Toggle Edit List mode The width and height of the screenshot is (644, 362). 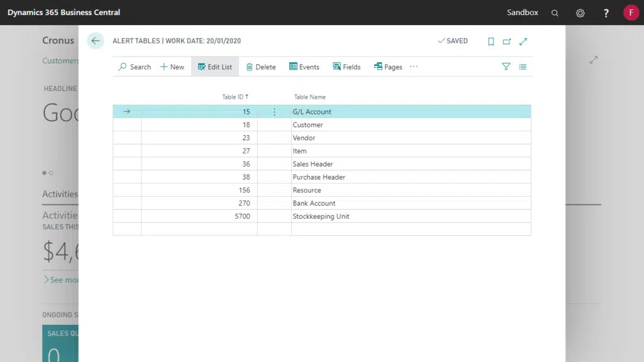tap(214, 67)
